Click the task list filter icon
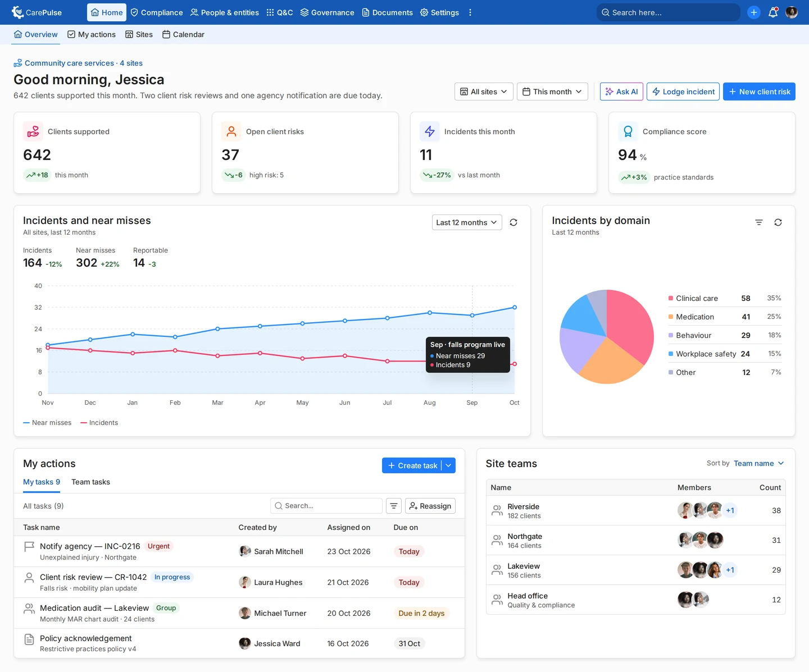The height and width of the screenshot is (672, 809). point(394,506)
